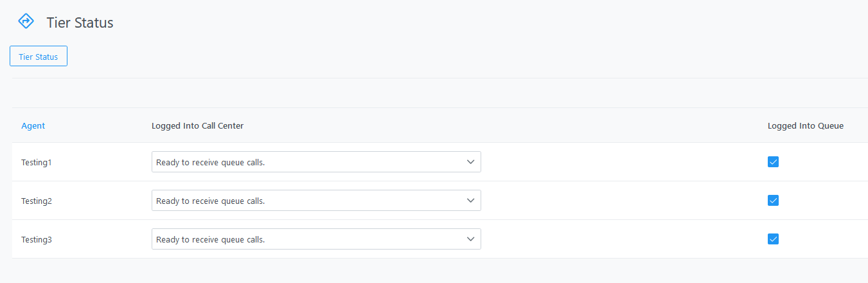This screenshot has height=283, width=868.
Task: Click the blue diamond Tier Status icon
Action: 26,21
